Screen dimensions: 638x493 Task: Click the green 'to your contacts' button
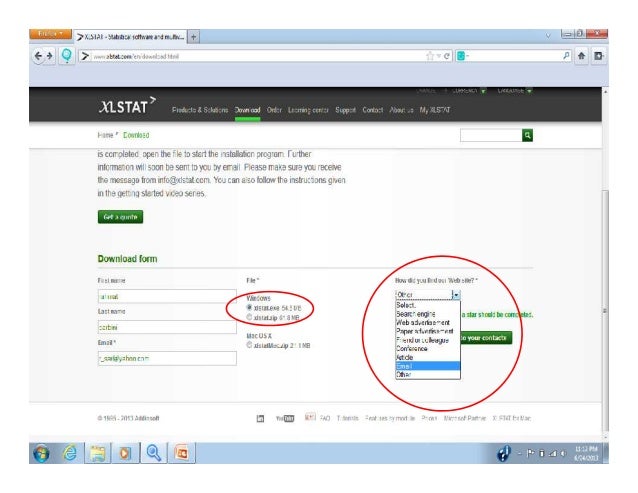tap(486, 338)
